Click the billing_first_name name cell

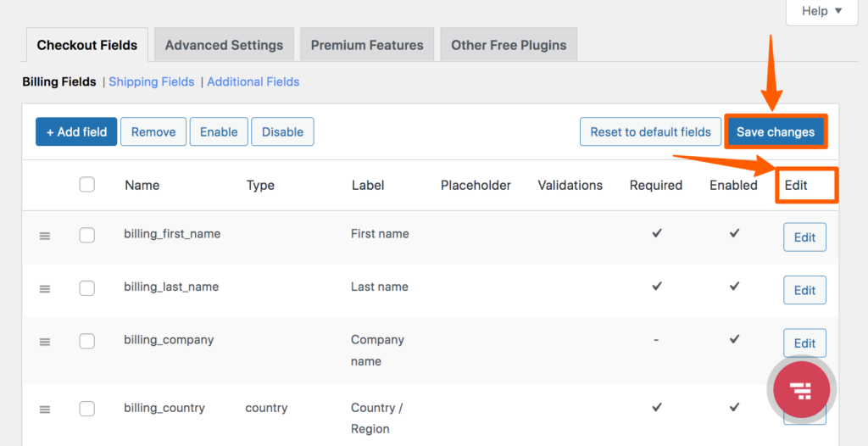(x=172, y=234)
